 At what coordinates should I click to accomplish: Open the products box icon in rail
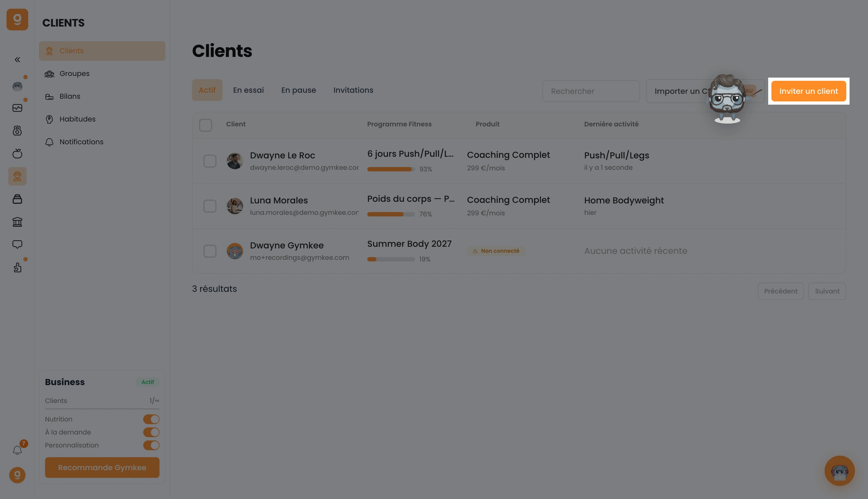click(x=17, y=199)
